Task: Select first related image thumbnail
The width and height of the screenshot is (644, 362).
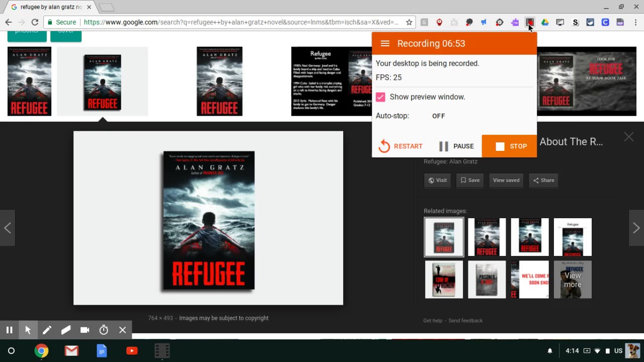Action: click(444, 237)
